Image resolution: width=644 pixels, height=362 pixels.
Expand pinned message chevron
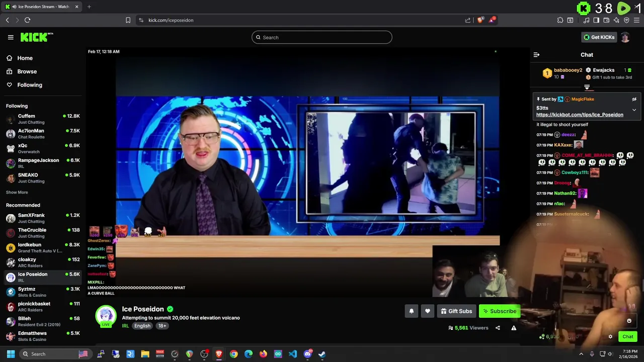[x=634, y=110]
